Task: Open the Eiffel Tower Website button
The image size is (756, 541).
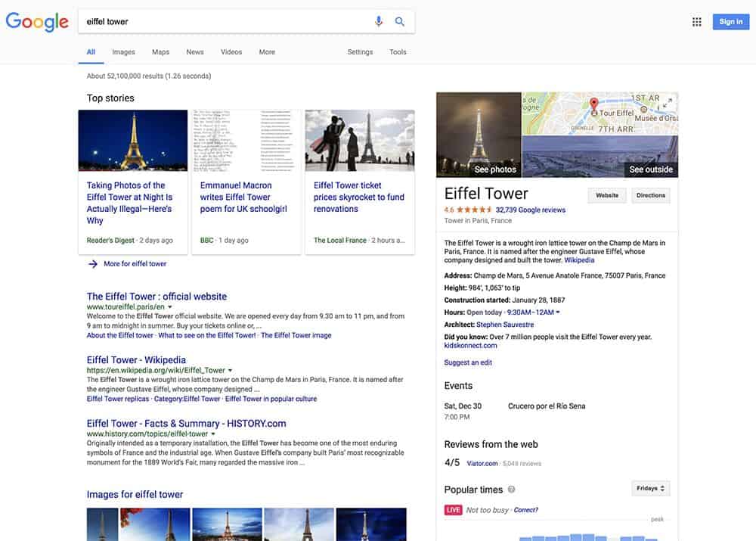Action: [607, 195]
